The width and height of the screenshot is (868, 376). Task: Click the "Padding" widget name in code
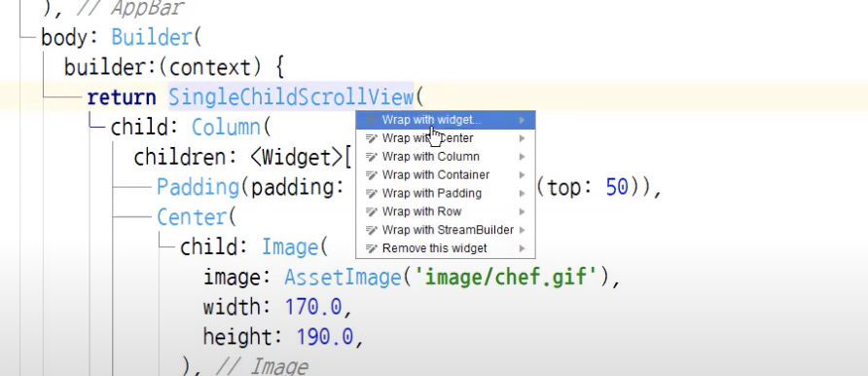click(x=198, y=187)
